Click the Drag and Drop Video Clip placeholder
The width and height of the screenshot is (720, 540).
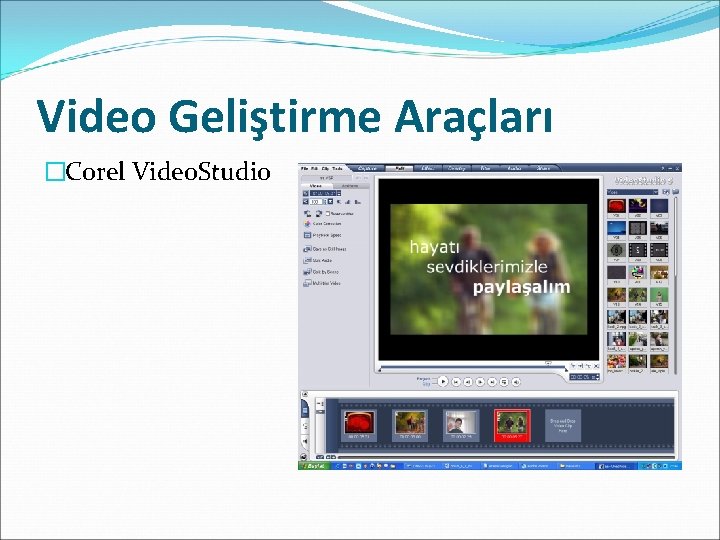pos(562,425)
